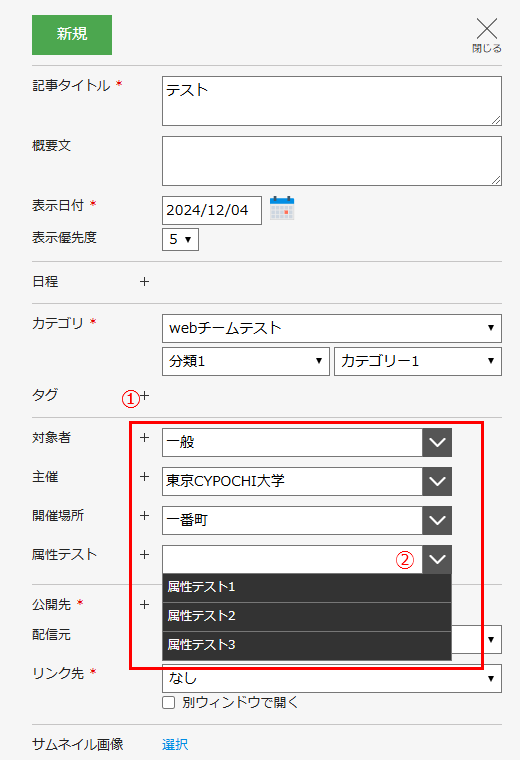520x760 pixels.
Task: Expand 日程 with its plus icon
Action: pyautogui.click(x=144, y=282)
